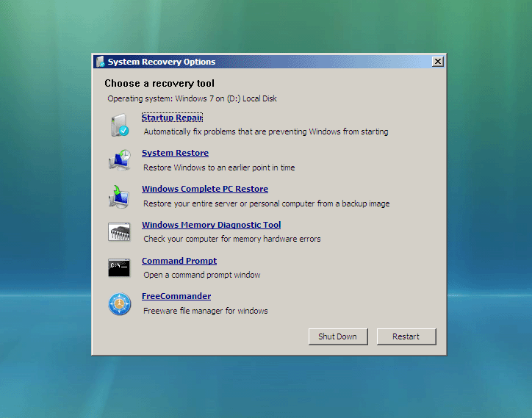Click the memory chip diagnostic icon

(119, 232)
